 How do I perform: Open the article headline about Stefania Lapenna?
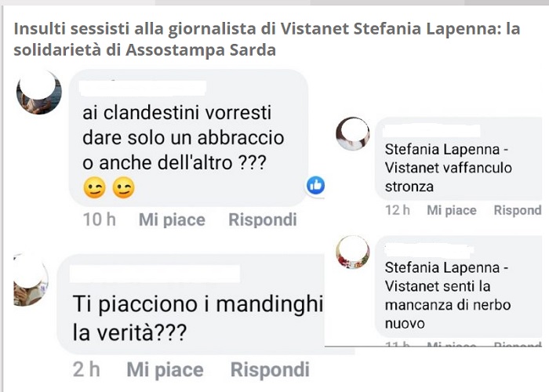(x=267, y=39)
